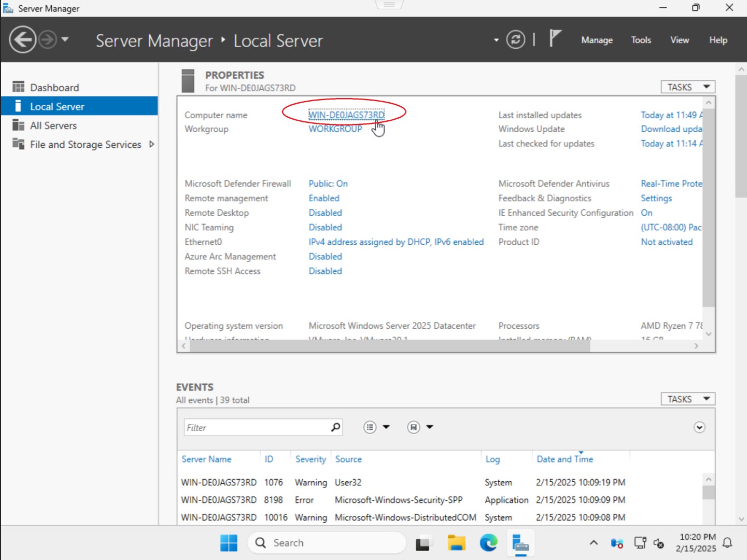Image resolution: width=747 pixels, height=560 pixels.
Task: Click the computer name WIN-DE0JAGS73RD link
Action: pyautogui.click(x=346, y=115)
